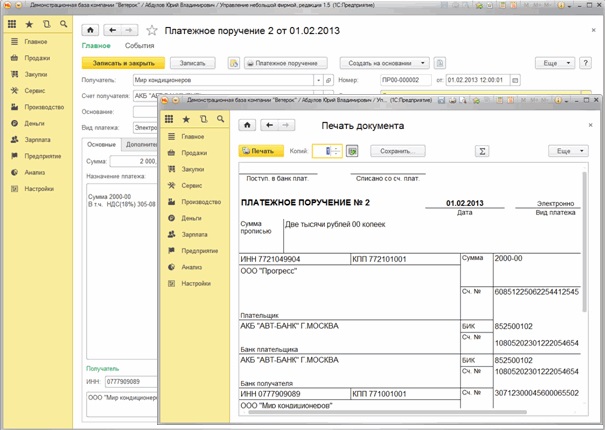Open Зарплата section in print window sidebar
Viewport: 605px width, 430px height.
click(x=194, y=234)
